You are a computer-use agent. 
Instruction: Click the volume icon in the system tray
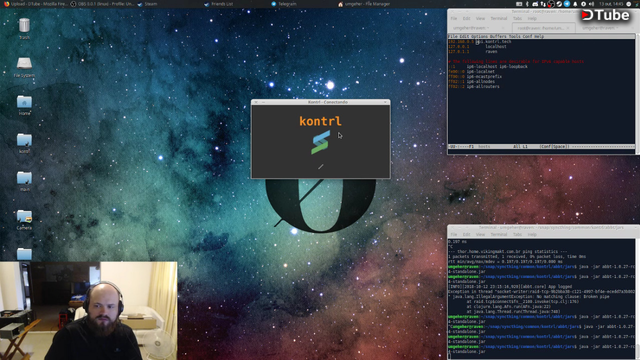[591, 4]
